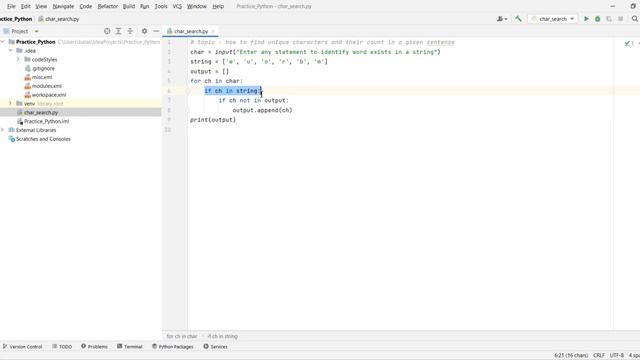
Task: Click Select Opened File target icon
Action: point(107,31)
